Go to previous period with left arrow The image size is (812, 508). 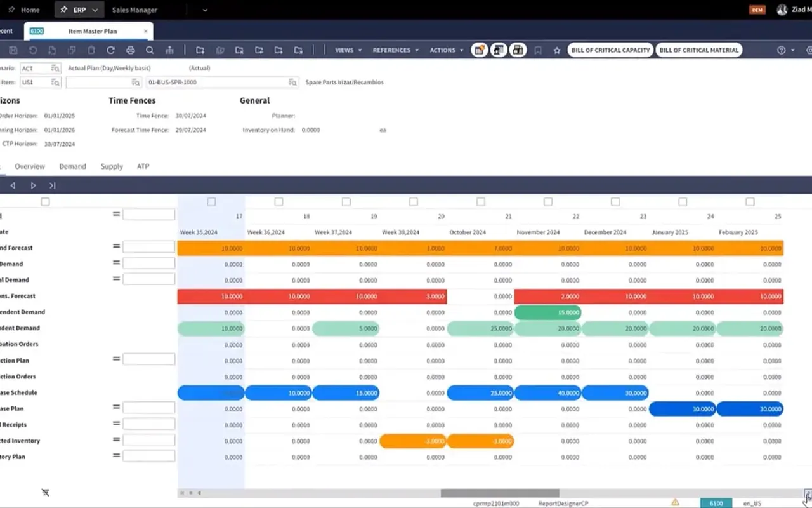pyautogui.click(x=13, y=185)
